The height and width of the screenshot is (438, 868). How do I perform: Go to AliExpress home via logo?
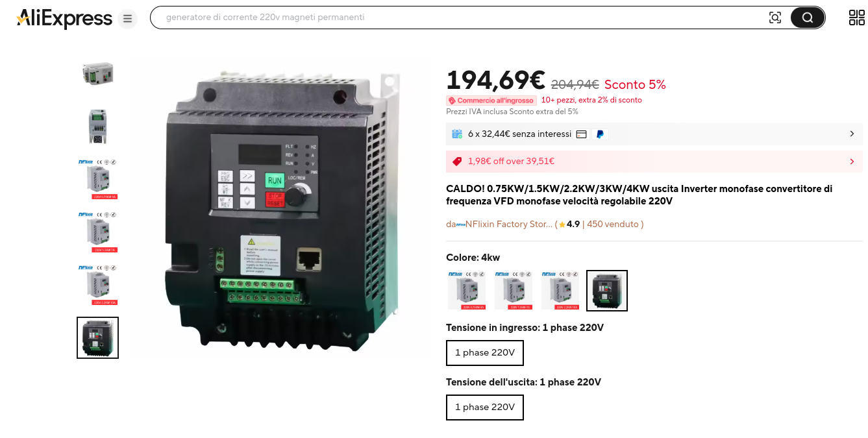64,18
